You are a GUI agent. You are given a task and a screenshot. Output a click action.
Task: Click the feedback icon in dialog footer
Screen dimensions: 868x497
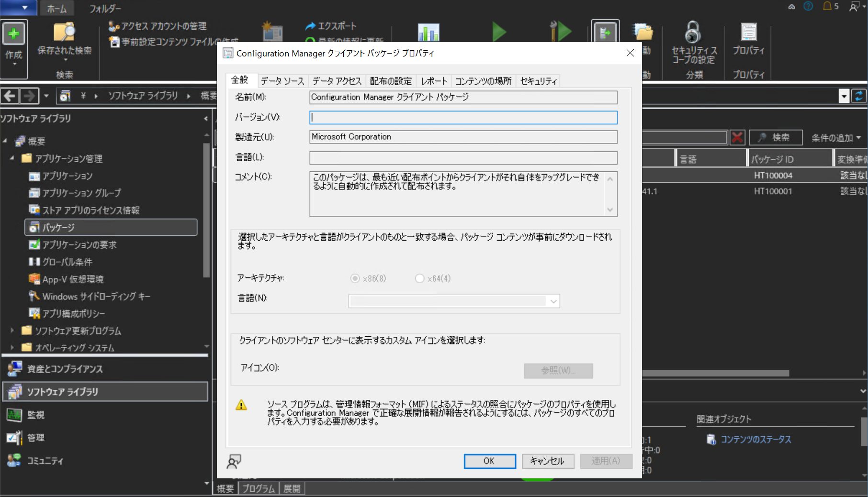(x=234, y=462)
